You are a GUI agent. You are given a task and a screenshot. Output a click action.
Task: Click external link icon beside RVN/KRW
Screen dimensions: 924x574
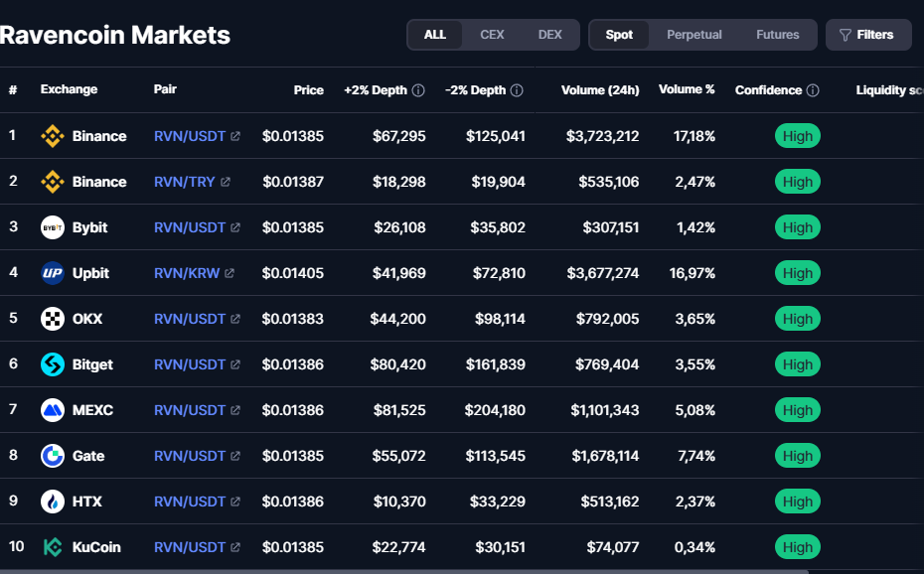tap(230, 273)
